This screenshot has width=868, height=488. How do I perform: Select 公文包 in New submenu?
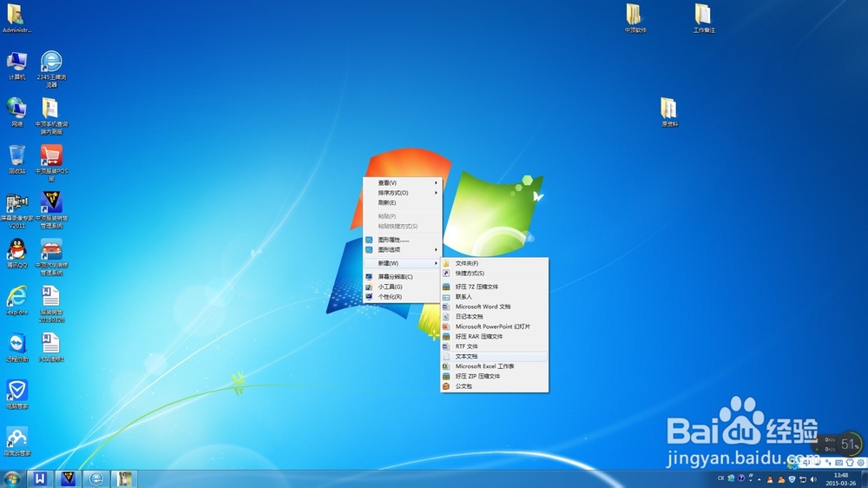[x=495, y=386]
